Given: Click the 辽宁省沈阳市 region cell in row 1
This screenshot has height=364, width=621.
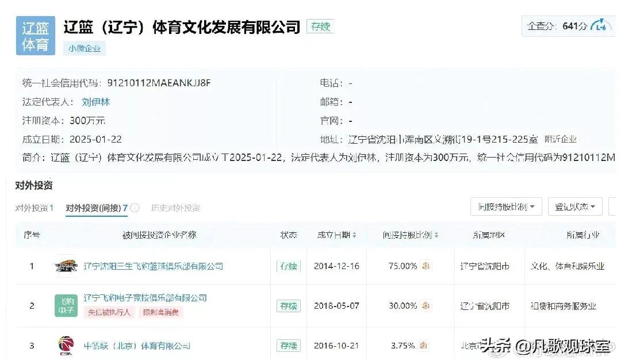Looking at the screenshot, I should [x=485, y=266].
